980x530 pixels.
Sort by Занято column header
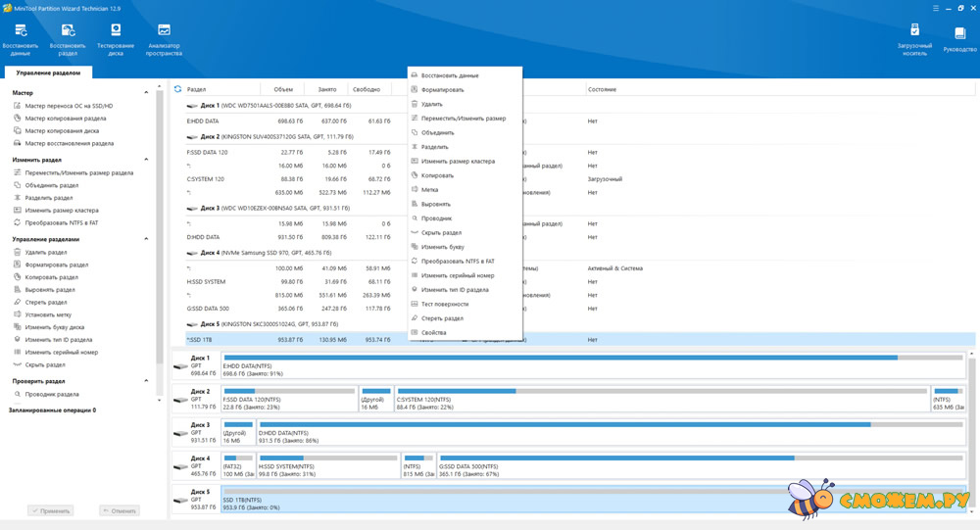[327, 89]
